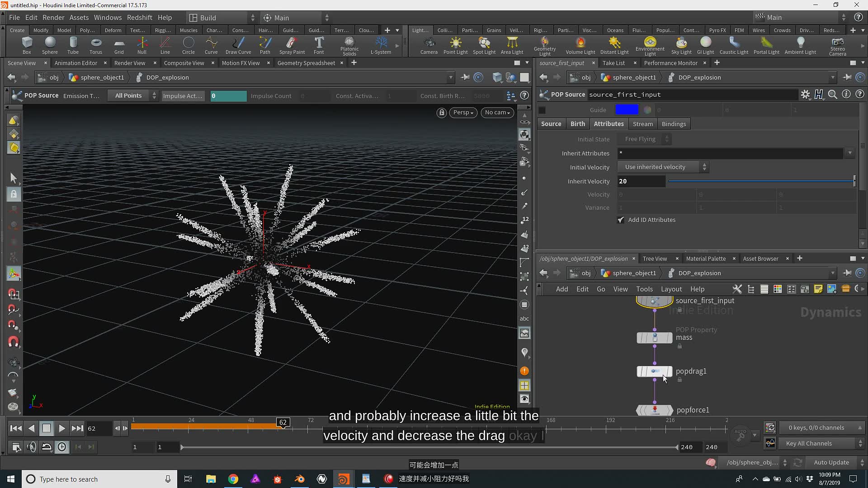868x488 pixels.
Task: Switch to the Geometry Spreadsheet tab
Action: (306, 63)
